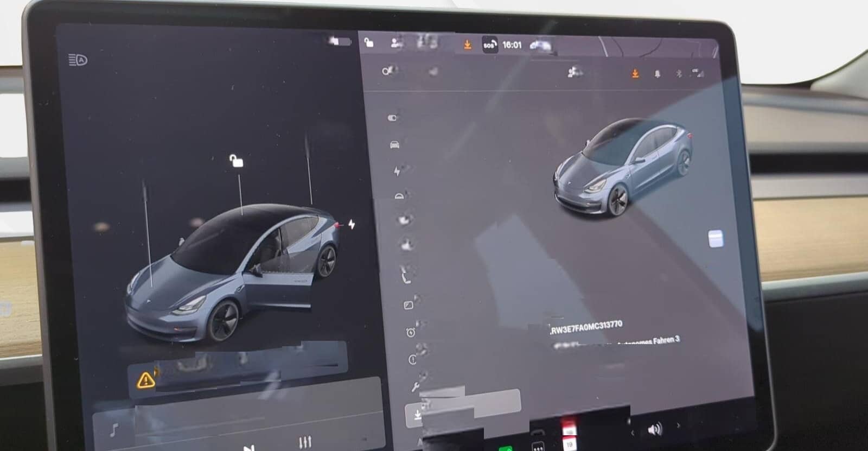The height and width of the screenshot is (451, 868).
Task: Tap the unlock padlock above the car
Action: (x=236, y=161)
